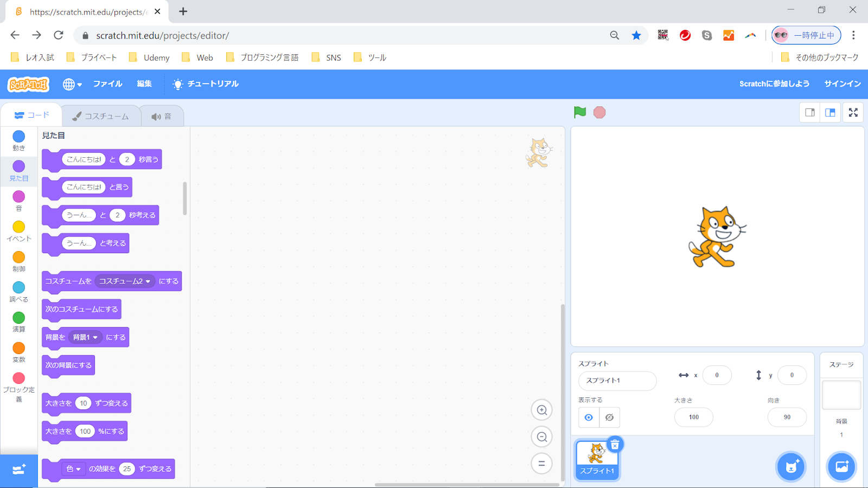Select the 変数 block category
Viewport: 868px width, 488px height.
coord(19,352)
